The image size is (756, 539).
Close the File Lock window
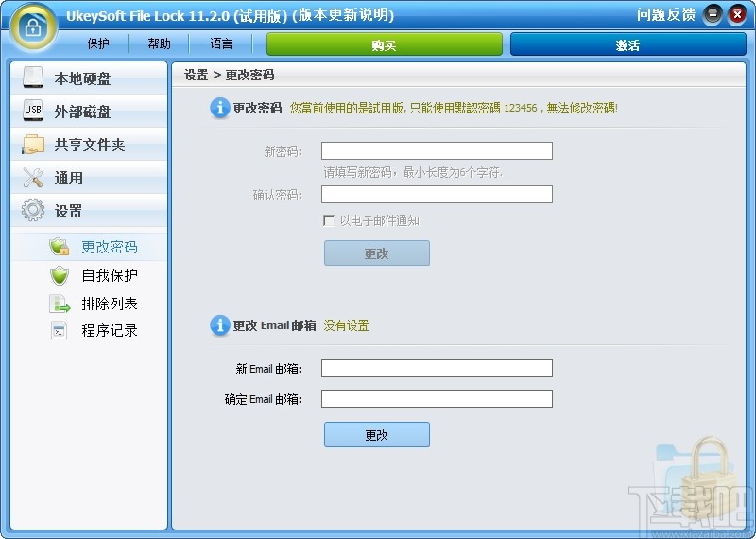(737, 15)
